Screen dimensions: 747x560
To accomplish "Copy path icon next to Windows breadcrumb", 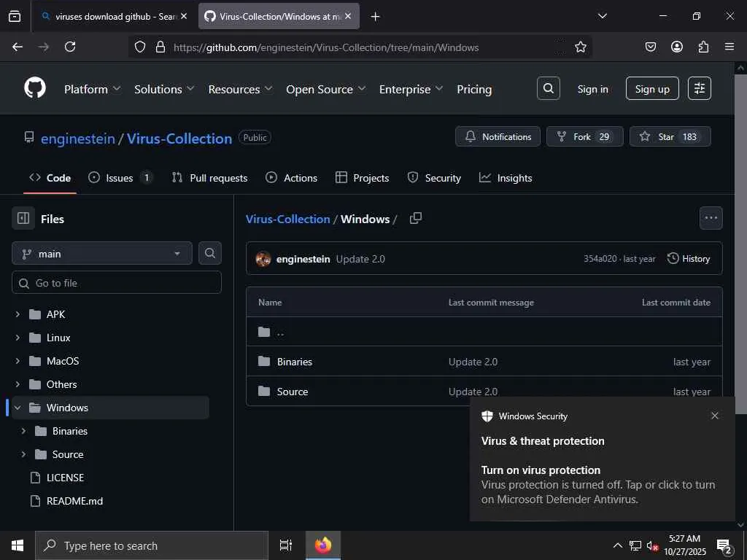I will click(x=415, y=218).
